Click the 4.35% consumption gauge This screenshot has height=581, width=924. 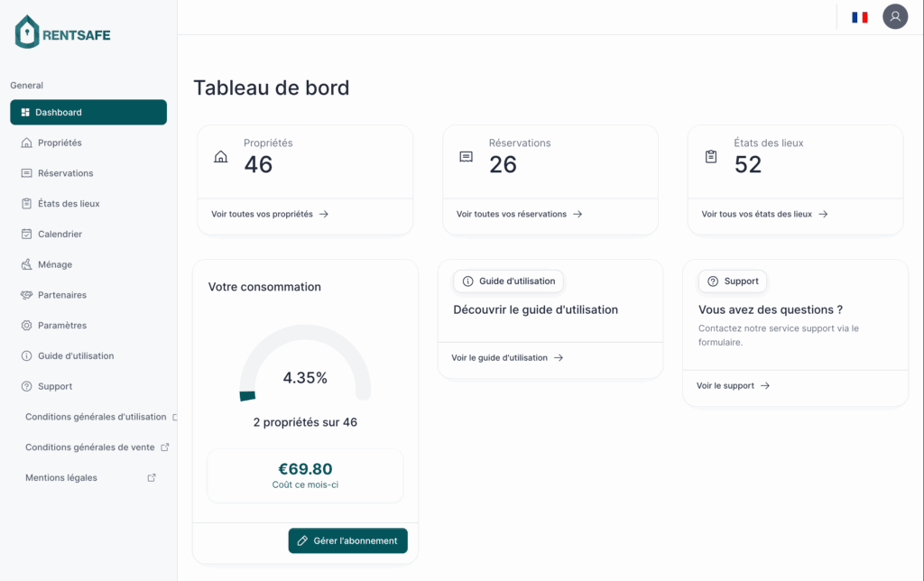[x=305, y=377]
